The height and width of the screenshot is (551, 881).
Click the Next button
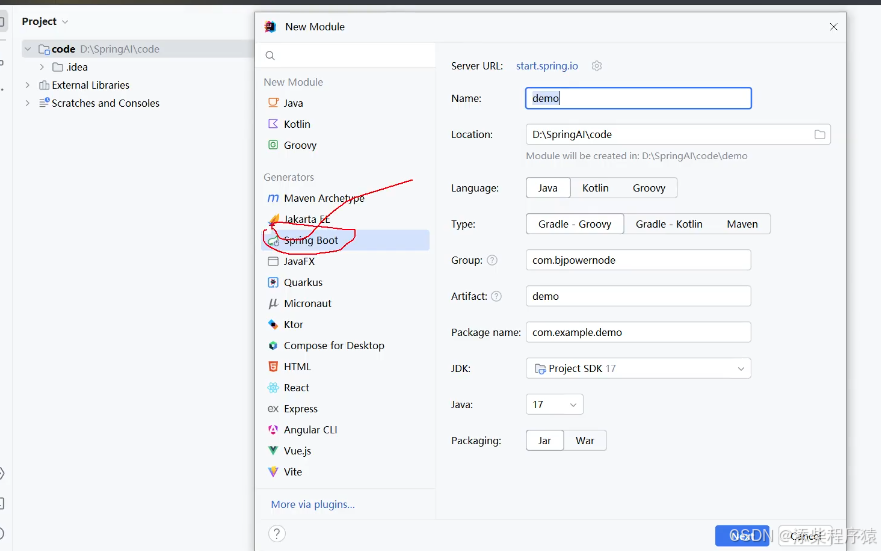(x=743, y=536)
